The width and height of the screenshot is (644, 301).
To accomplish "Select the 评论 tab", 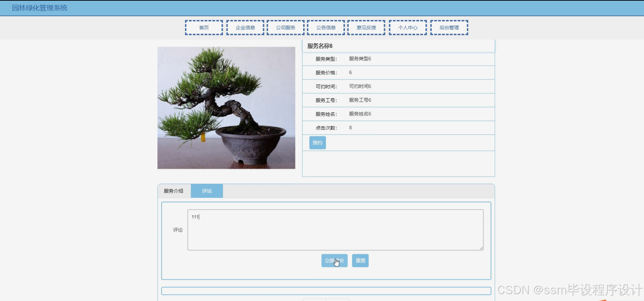I will (207, 191).
